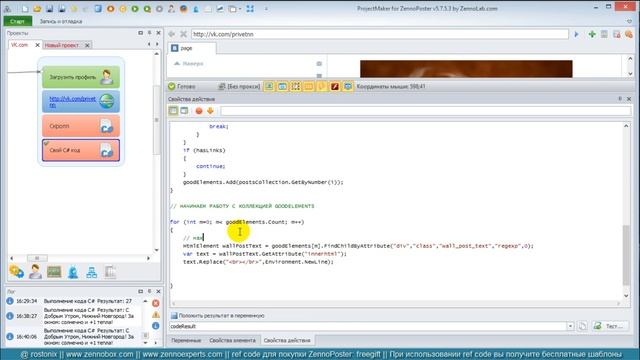Open the page browser tab

click(192, 48)
